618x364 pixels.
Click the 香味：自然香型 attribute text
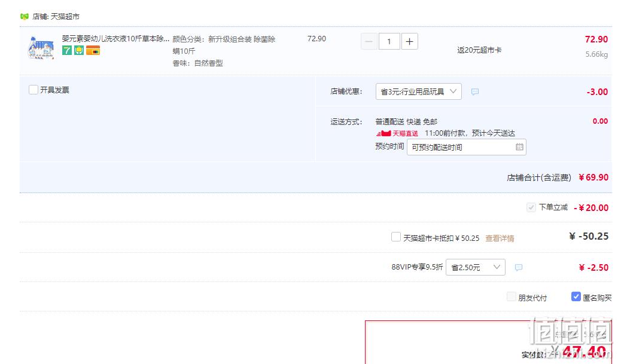point(198,63)
